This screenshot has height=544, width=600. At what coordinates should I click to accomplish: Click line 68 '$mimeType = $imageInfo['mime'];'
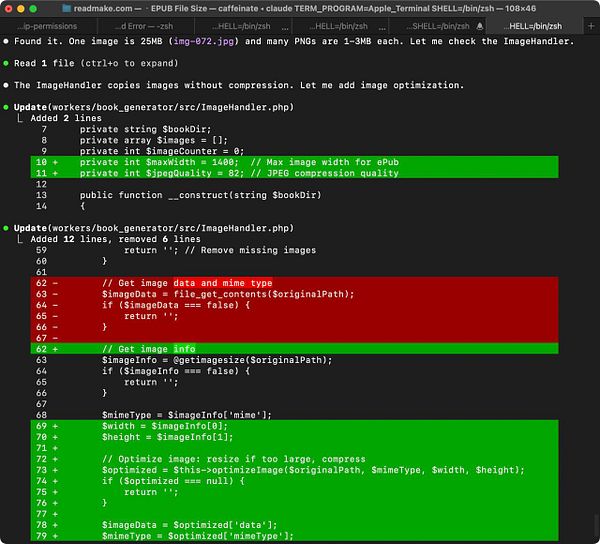(187, 415)
